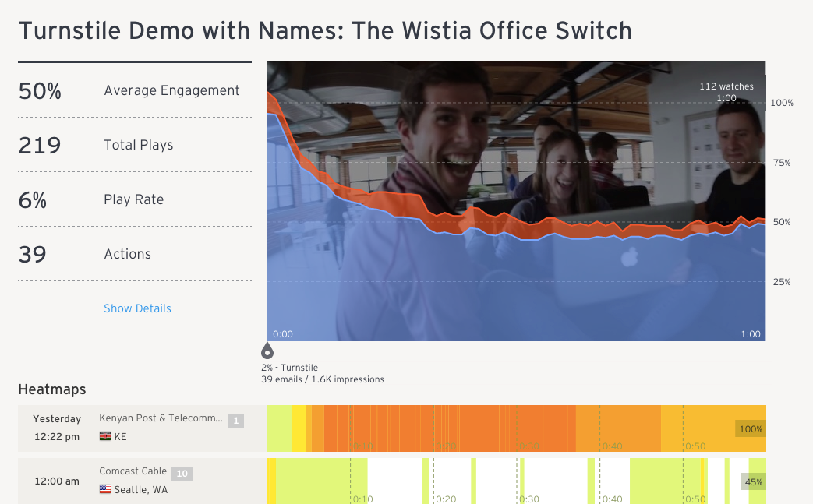Select the '112 watches' tooltip on graph
Viewport: 813px width, 504px height.
[x=726, y=92]
